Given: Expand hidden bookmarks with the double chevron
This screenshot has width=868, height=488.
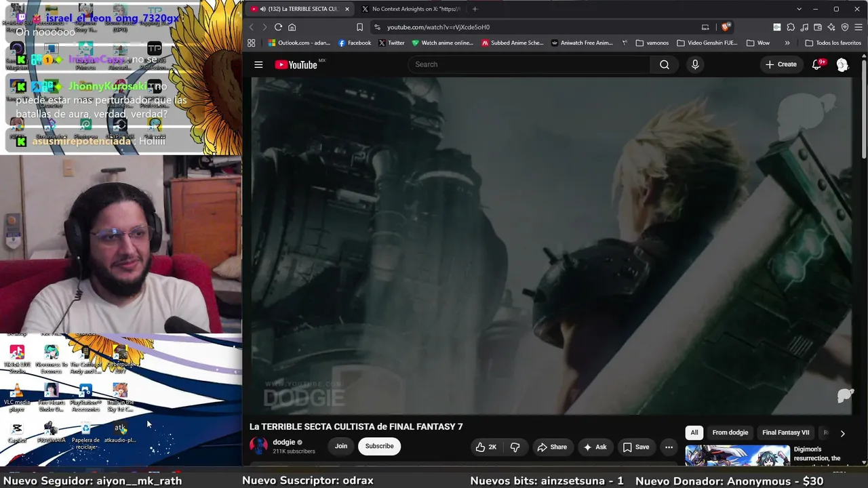Looking at the screenshot, I should click(787, 43).
